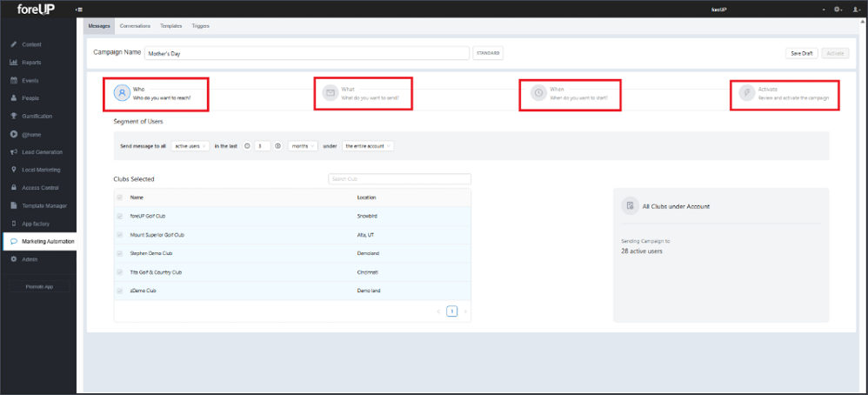The image size is (868, 395).
Task: Click the Alta, UT location cell
Action: 366,235
